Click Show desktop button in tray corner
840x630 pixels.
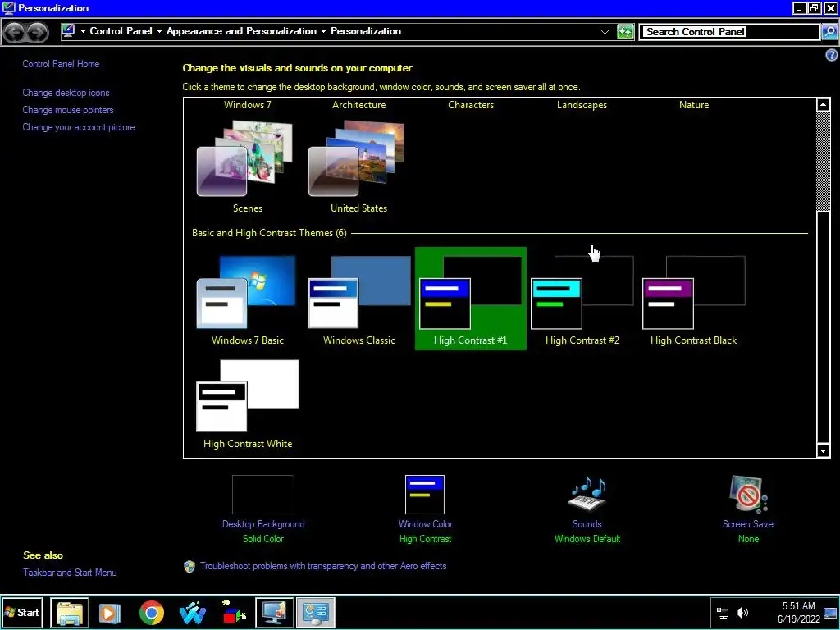coord(830,613)
